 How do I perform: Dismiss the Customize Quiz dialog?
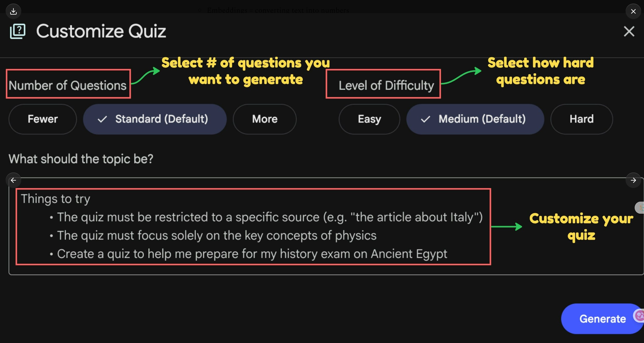coord(629,32)
